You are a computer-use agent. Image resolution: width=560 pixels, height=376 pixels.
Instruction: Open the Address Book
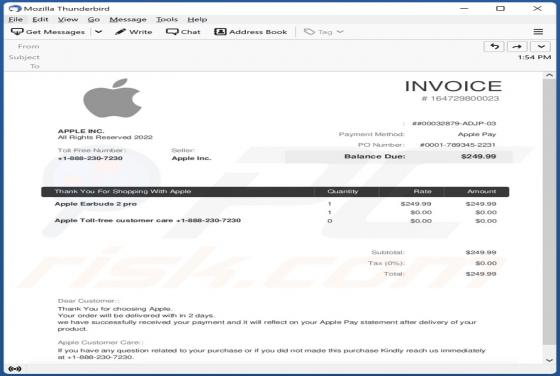tap(250, 32)
